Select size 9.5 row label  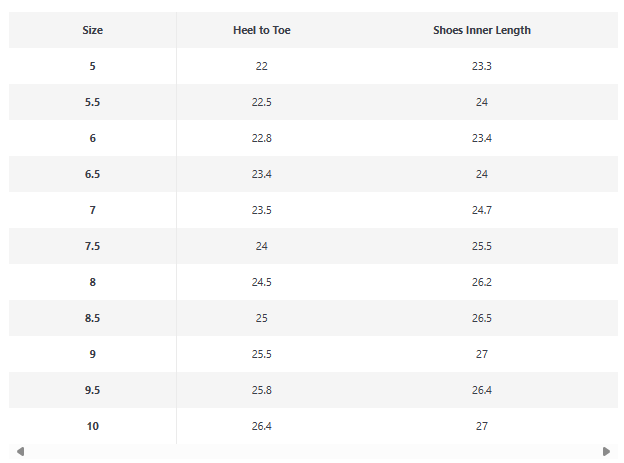92,390
